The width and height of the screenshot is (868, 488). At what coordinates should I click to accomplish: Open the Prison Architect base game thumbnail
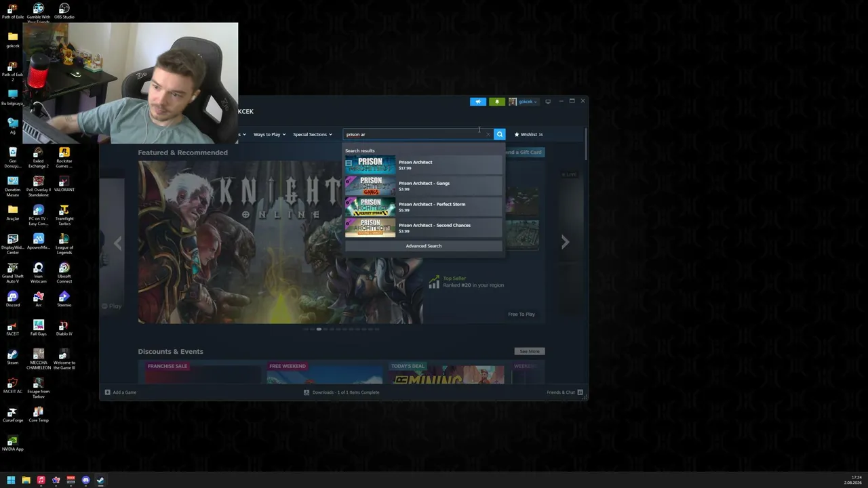click(370, 165)
